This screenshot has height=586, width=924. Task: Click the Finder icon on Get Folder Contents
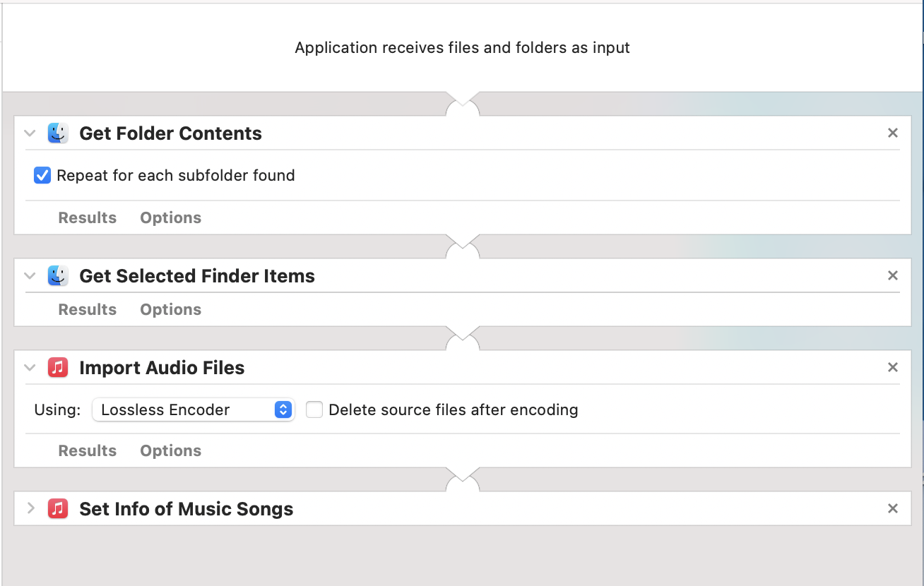pos(58,133)
